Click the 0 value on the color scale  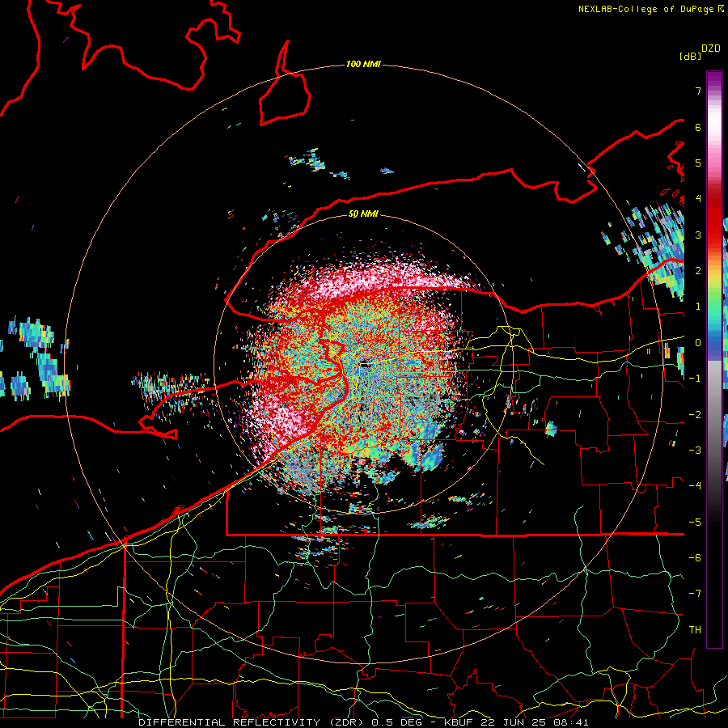(698, 343)
